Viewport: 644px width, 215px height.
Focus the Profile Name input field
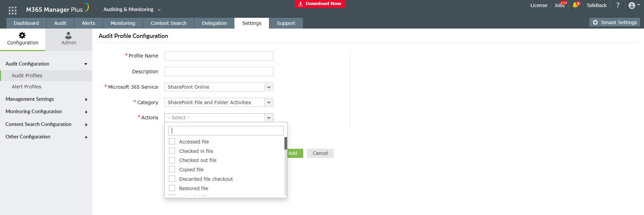[x=219, y=56]
